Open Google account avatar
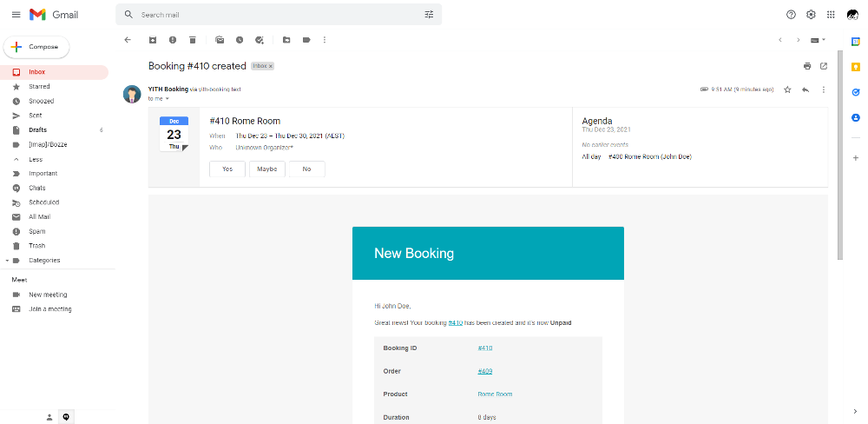This screenshot has height=424, width=868. pos(852,15)
